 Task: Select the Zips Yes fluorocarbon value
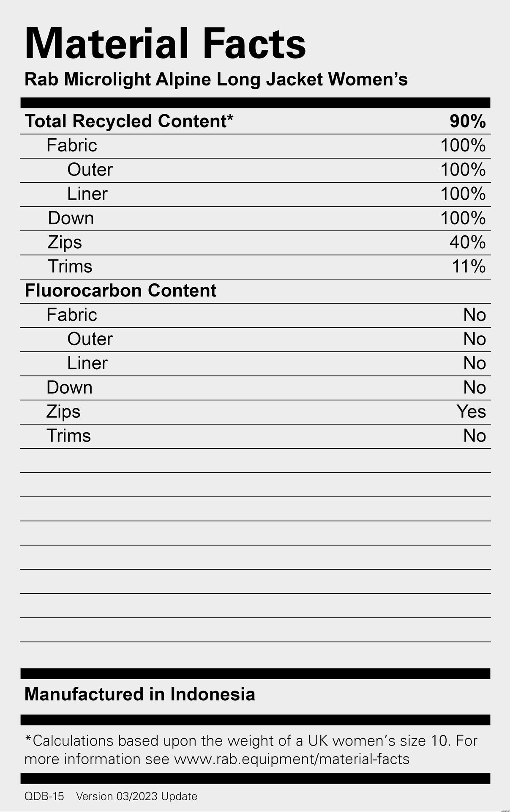pos(472,411)
